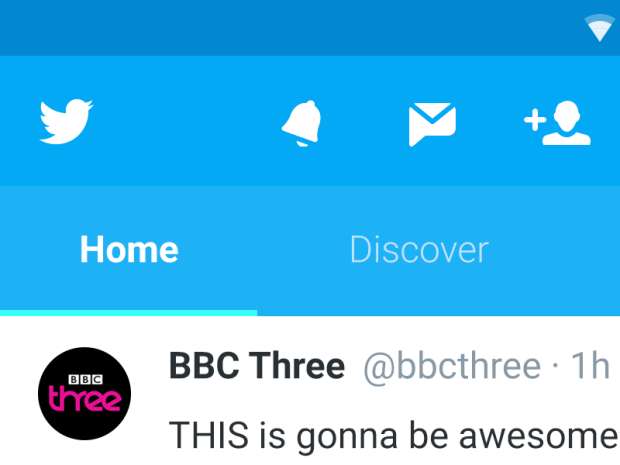The image size is (620, 465).
Task: Click the cyan indicator under Home tab
Action: pos(129,313)
